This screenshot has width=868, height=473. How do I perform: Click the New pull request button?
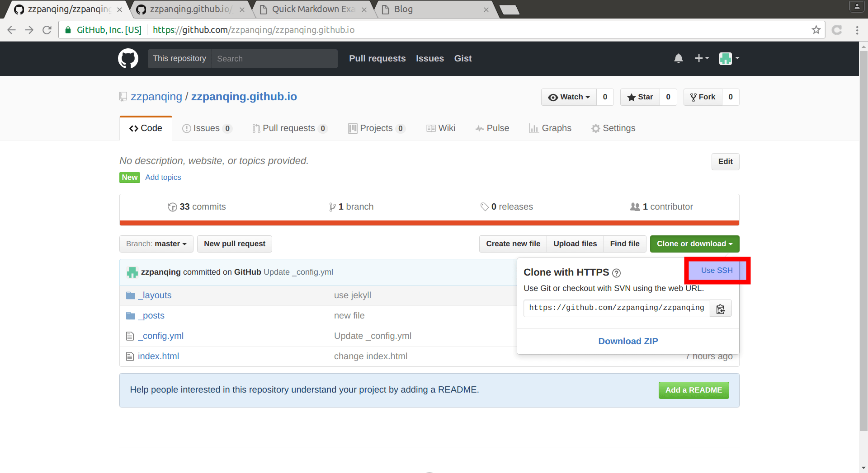(235, 244)
